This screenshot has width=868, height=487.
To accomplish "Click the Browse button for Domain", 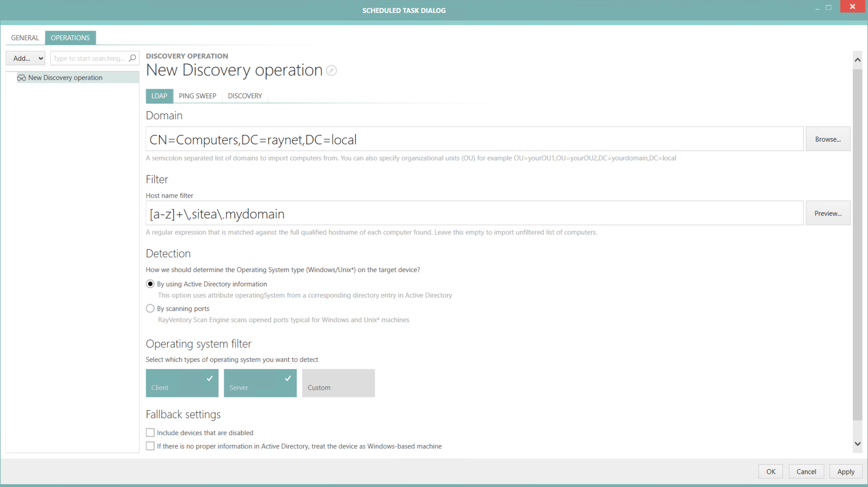I will click(828, 139).
